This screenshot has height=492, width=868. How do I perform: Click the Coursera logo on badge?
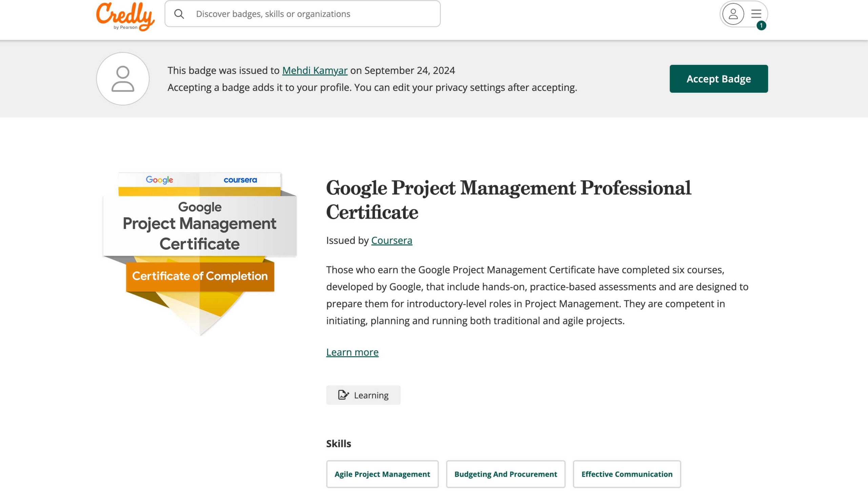[240, 180]
